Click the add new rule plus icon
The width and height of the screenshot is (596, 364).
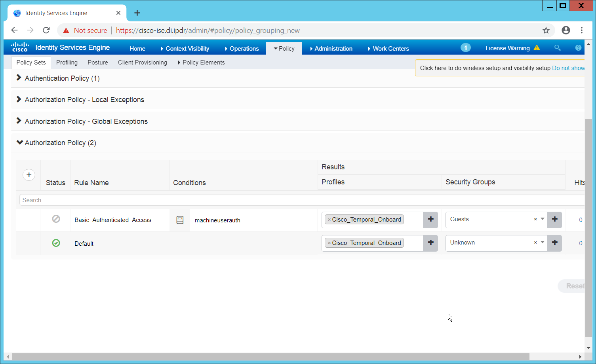pos(29,175)
